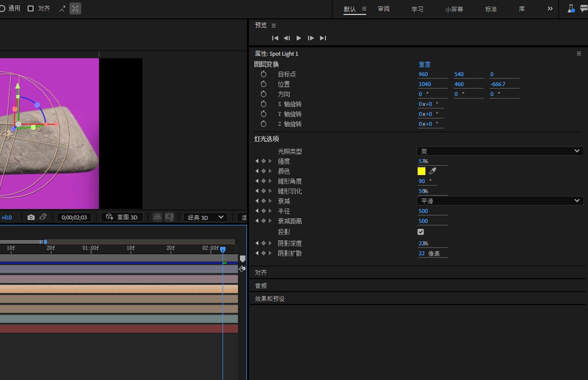Toggle the stopwatch for 目标点 property
This screenshot has width=588, height=380.
tap(264, 74)
